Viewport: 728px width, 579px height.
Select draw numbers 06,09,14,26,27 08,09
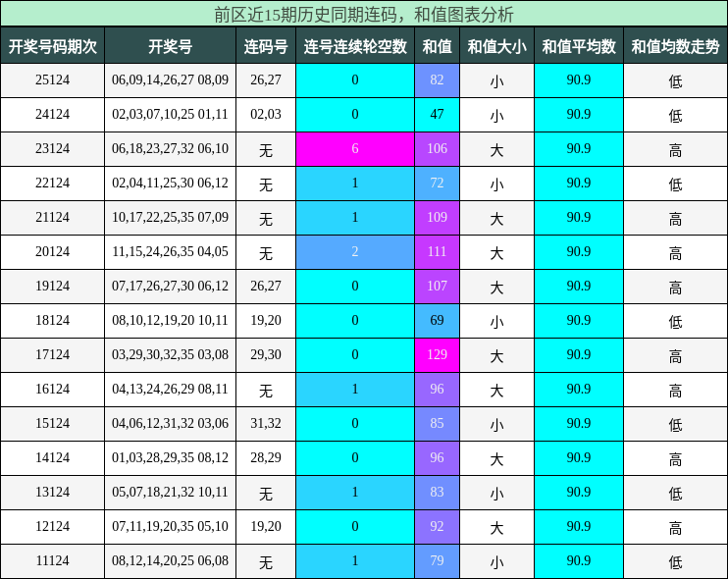tap(171, 79)
